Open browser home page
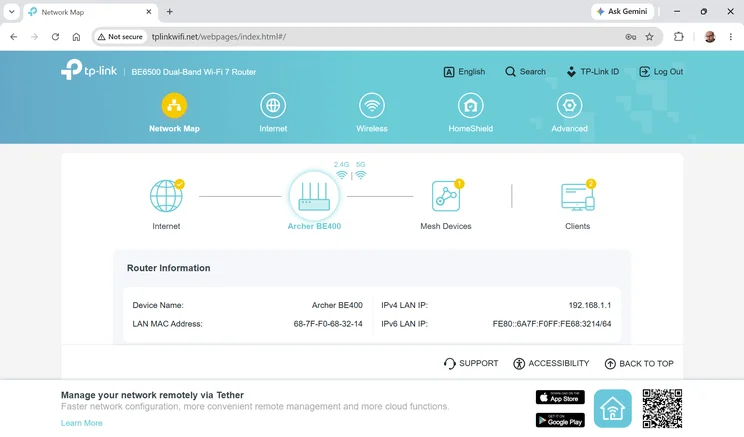The height and width of the screenshot is (437, 744). (76, 37)
